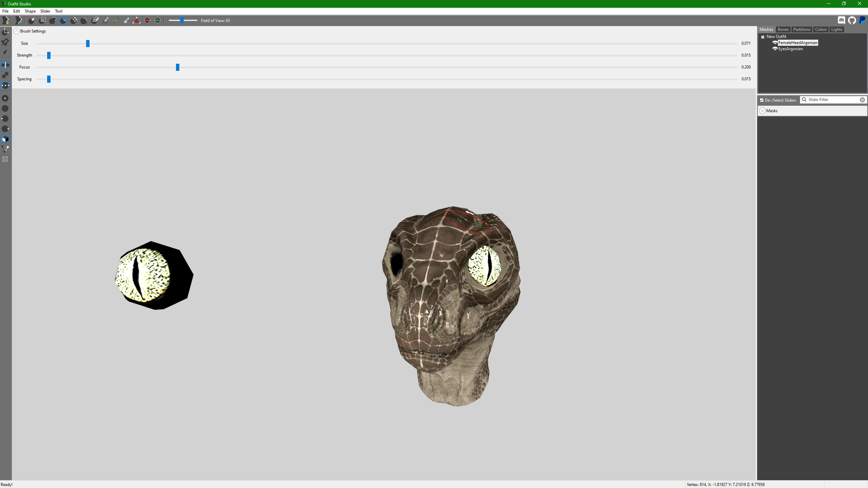This screenshot has height=488, width=868.
Task: Toggle the highlighted cube perspective button
Action: [x=5, y=139]
